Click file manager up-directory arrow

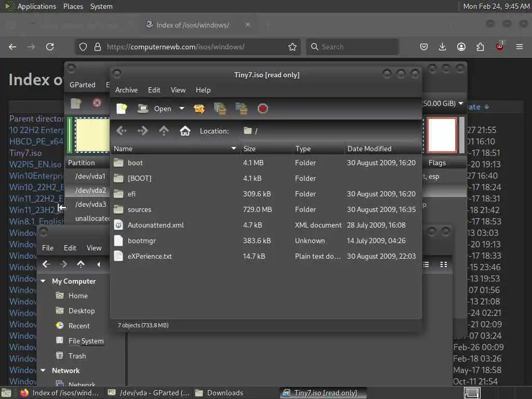(x=81, y=264)
